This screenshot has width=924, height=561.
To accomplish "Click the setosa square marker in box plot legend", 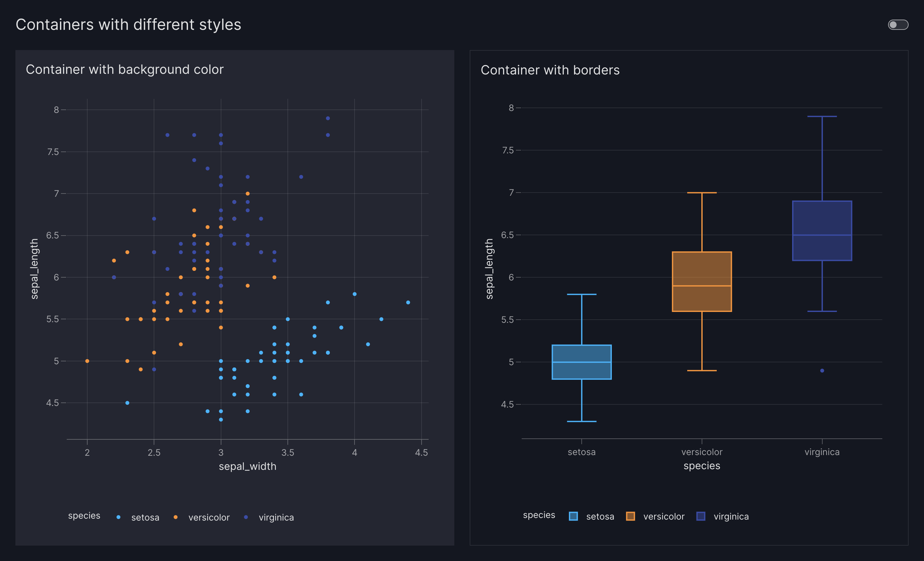I will (573, 516).
